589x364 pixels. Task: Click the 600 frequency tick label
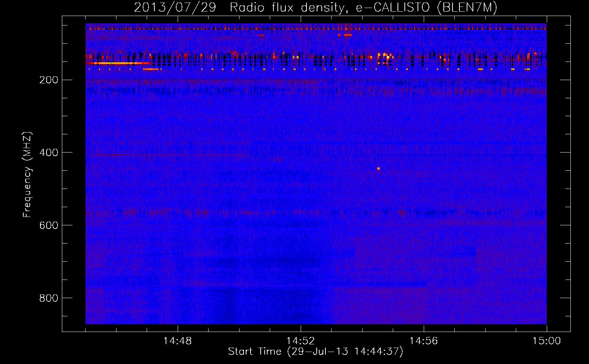tap(49, 225)
